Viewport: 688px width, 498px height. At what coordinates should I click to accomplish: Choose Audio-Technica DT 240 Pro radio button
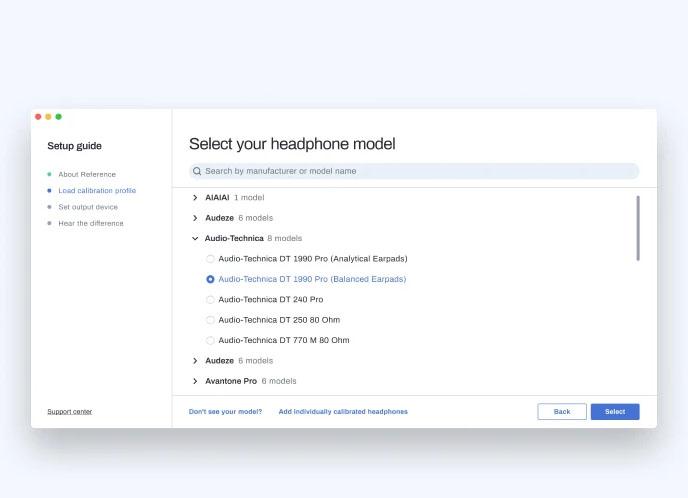tap(210, 300)
